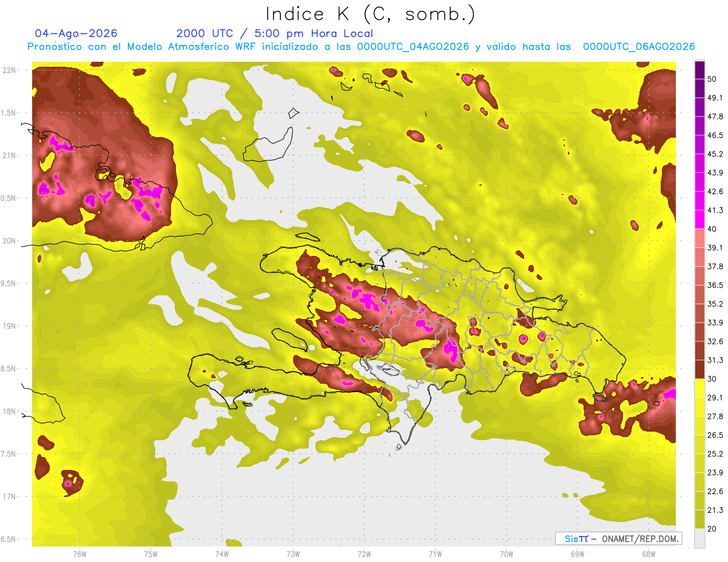728x562 pixels.
Task: Click the '49.1' color bar value
Action: [x=715, y=98]
